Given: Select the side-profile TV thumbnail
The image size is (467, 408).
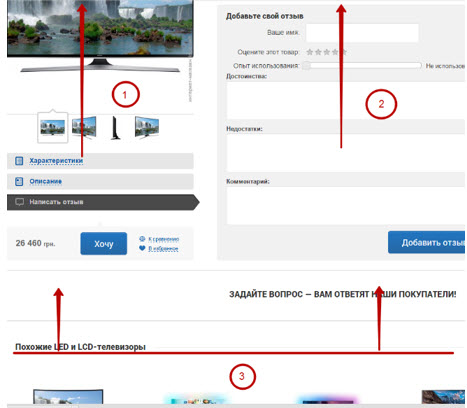Looking at the screenshot, I should click(115, 128).
